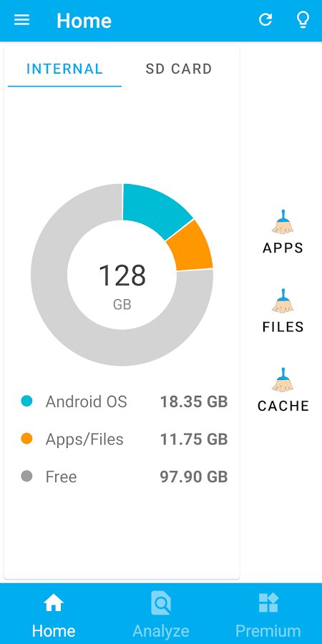Tap the Home house icon
Screen dimensions: 322x644
point(54,603)
